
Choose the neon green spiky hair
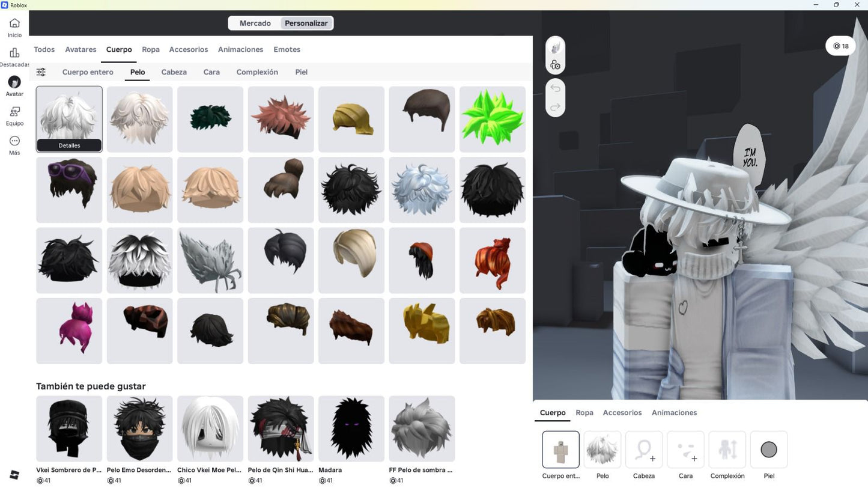click(x=493, y=119)
